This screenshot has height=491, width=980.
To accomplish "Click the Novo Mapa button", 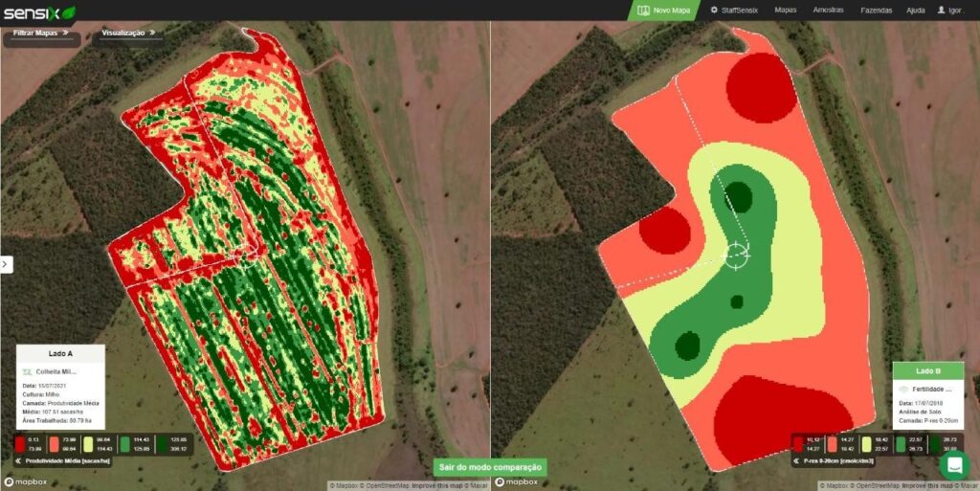I will point(664,11).
